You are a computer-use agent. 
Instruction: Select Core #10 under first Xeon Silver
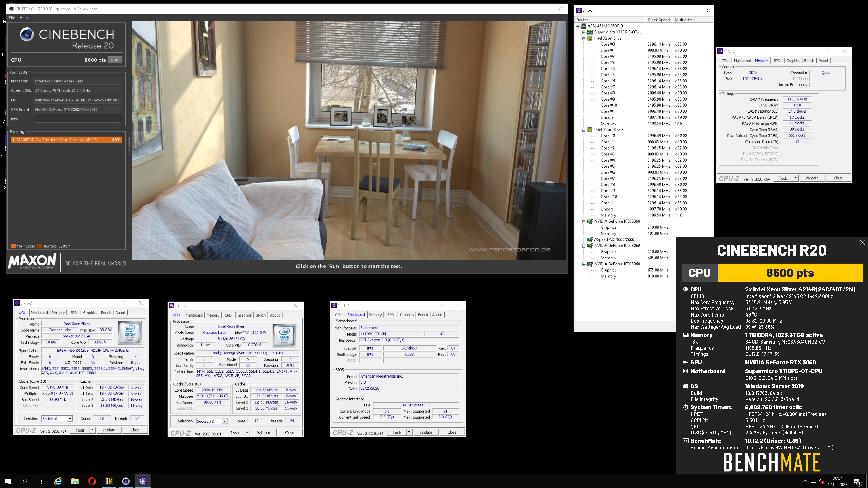[x=609, y=105]
